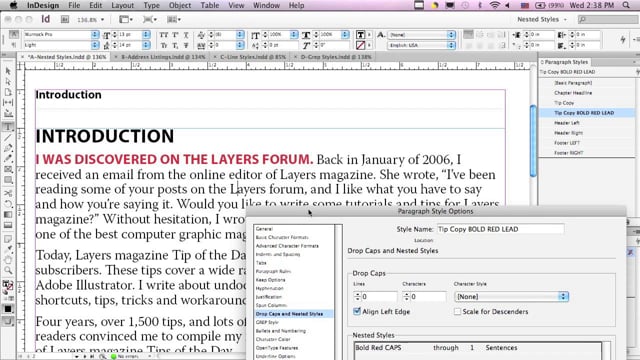Open the File menu

74,5
